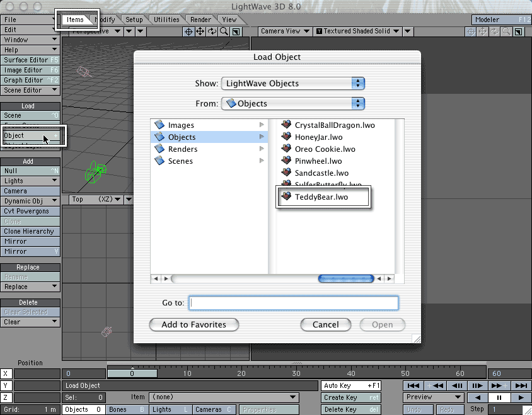Switch to Bones edit mode
Image resolution: width=532 pixels, height=415 pixels.
tap(127, 409)
